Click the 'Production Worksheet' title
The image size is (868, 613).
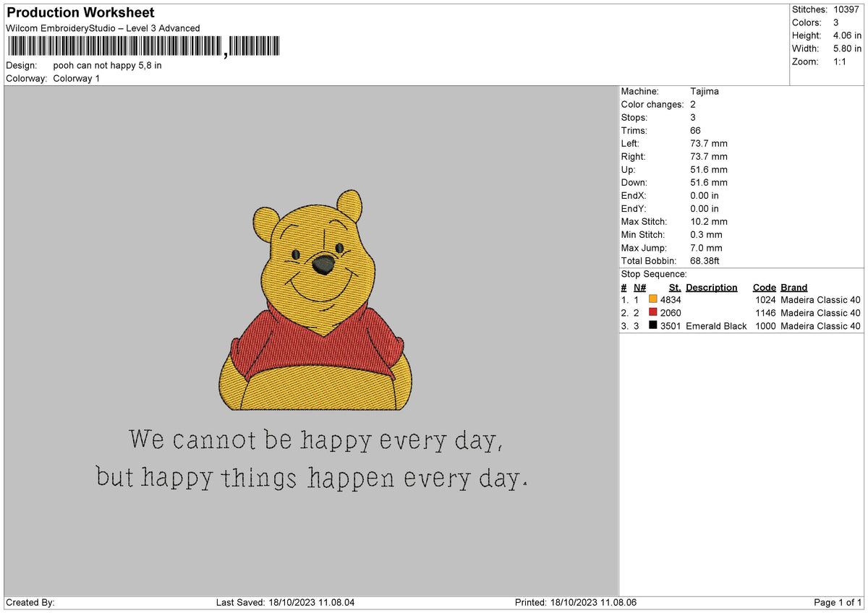80,13
